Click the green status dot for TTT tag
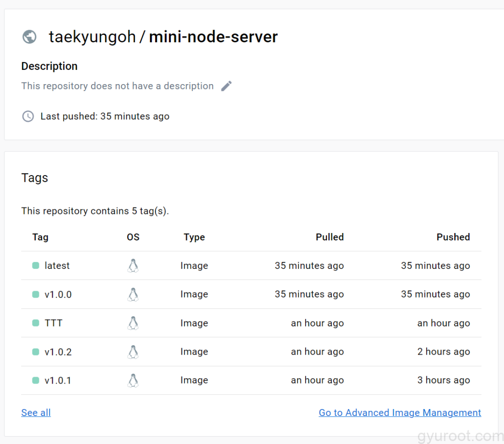Screen dimensions: 504x444 [x=35, y=323]
